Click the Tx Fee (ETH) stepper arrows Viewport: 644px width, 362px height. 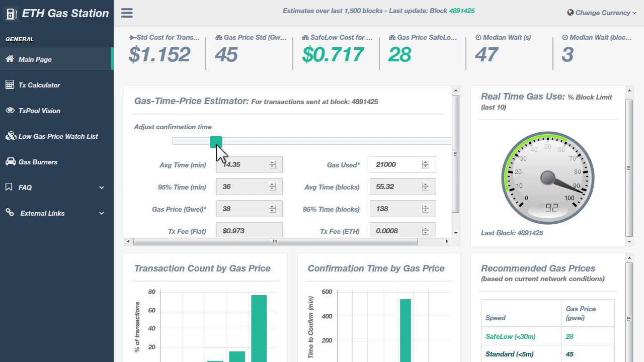(x=426, y=231)
